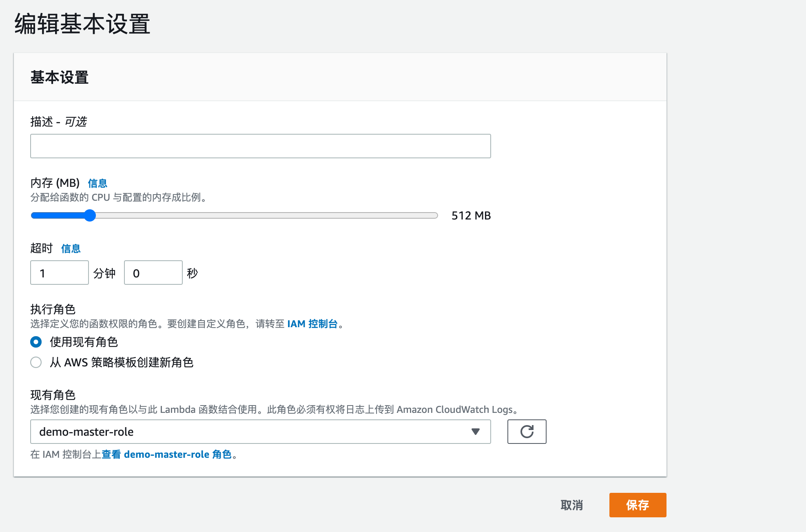This screenshot has width=806, height=532.
Task: Click the blue memory slider handle
Action: point(90,215)
